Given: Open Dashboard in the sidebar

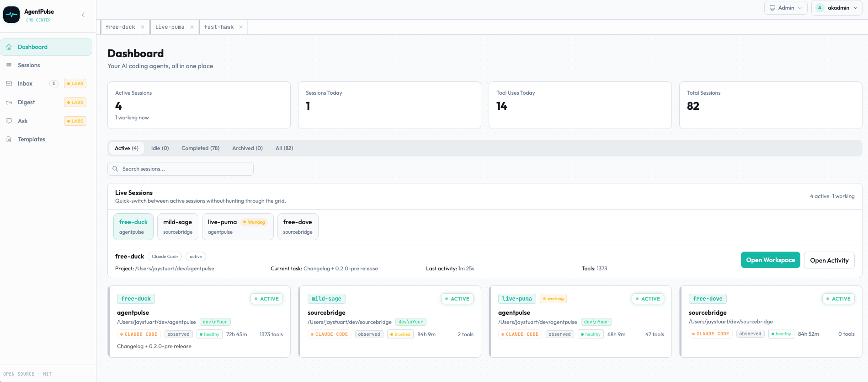Looking at the screenshot, I should tap(46, 47).
